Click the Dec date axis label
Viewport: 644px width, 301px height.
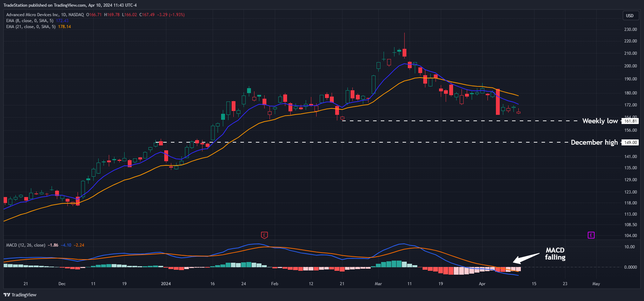(x=62, y=284)
